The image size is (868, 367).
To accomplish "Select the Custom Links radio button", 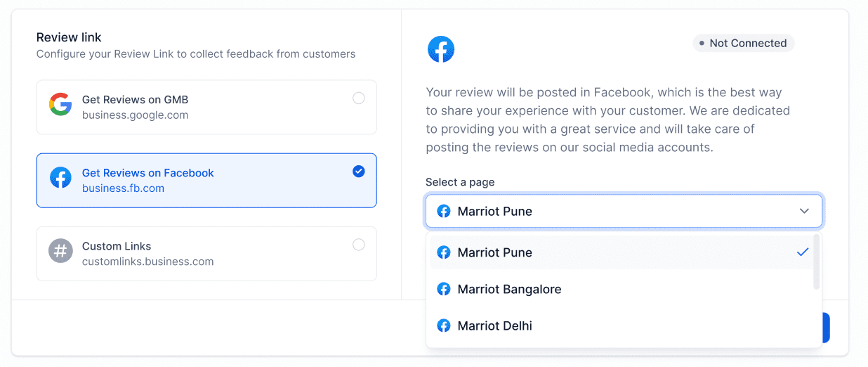I will pyautogui.click(x=359, y=245).
